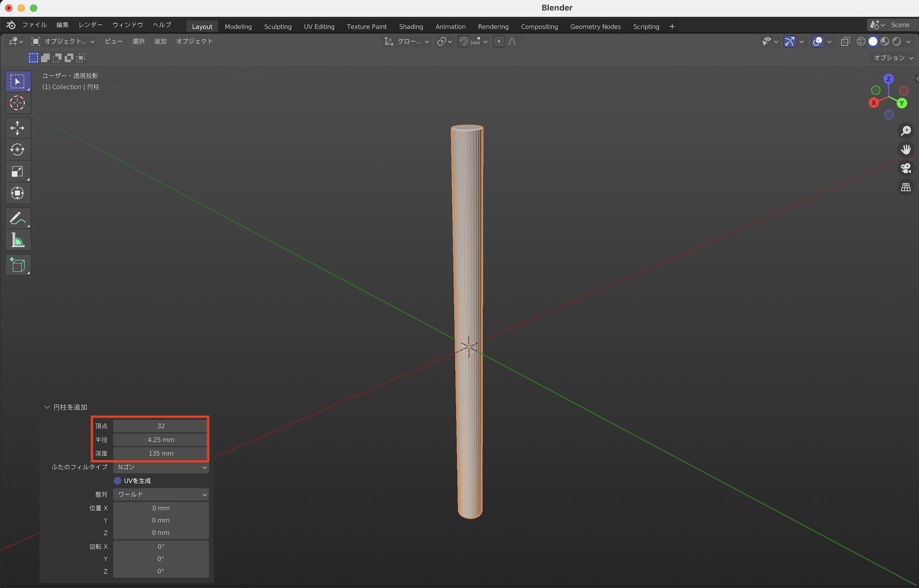Image resolution: width=919 pixels, height=588 pixels.
Task: Toggle proportional editing button
Action: point(499,41)
